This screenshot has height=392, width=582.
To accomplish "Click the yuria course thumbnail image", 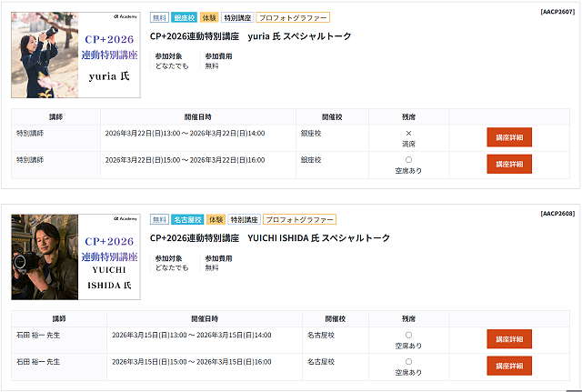I will coord(75,55).
